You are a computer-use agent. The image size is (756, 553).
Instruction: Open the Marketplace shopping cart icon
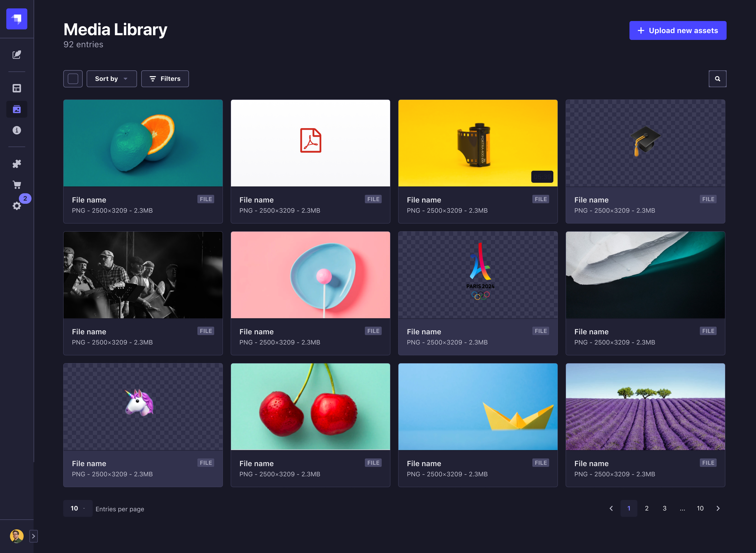click(x=17, y=185)
